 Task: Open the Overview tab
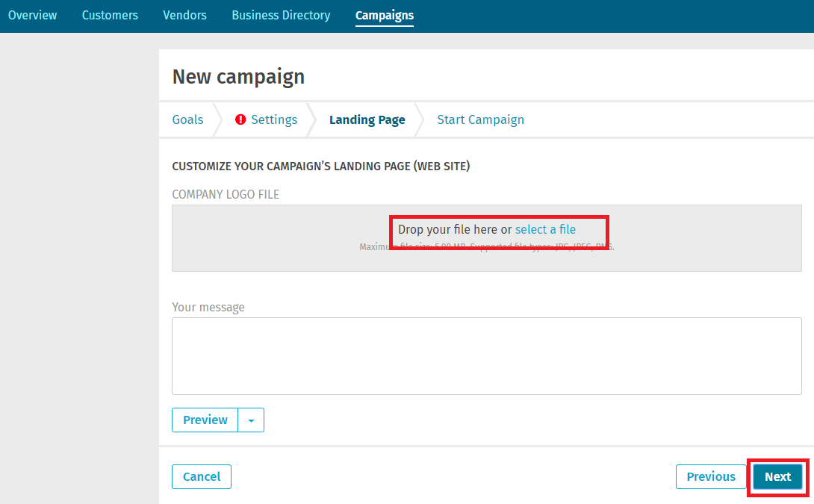click(x=32, y=15)
